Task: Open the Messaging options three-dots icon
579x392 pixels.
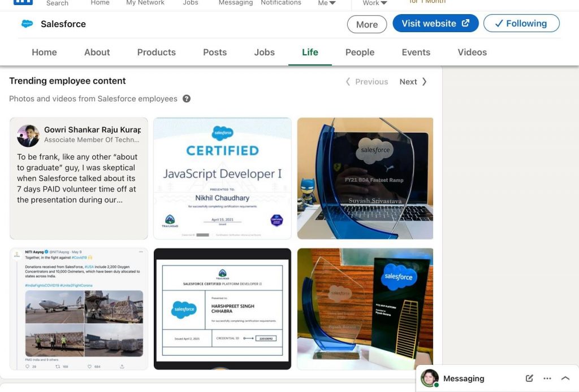Action: click(547, 378)
